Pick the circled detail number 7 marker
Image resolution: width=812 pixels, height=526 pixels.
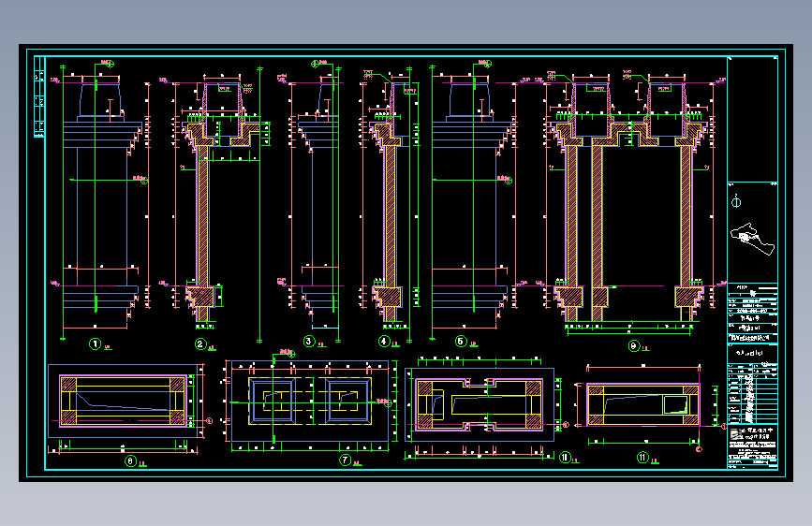(x=345, y=460)
